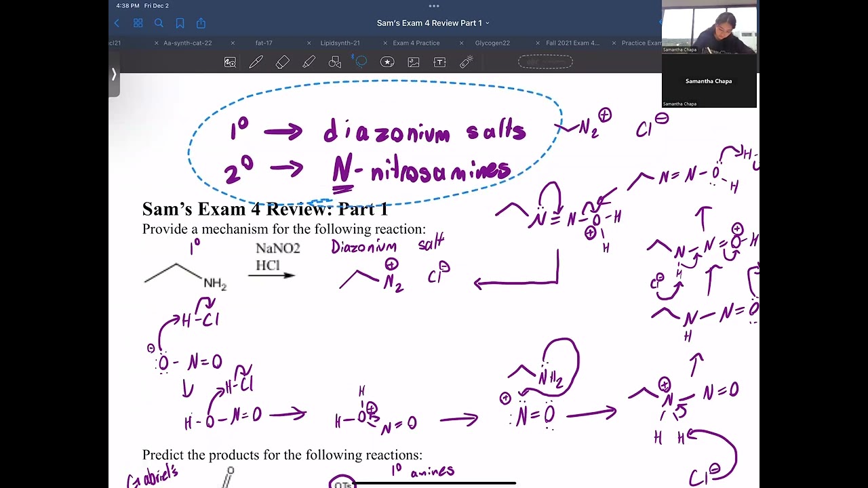Select the zoom window tool
The image size is (868, 488).
(x=230, y=62)
